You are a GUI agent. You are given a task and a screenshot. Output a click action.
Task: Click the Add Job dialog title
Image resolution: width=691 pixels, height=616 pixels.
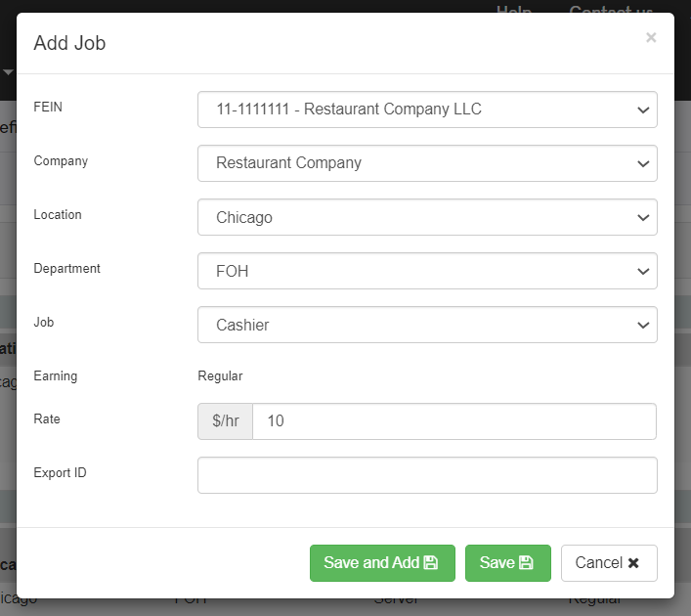click(69, 43)
